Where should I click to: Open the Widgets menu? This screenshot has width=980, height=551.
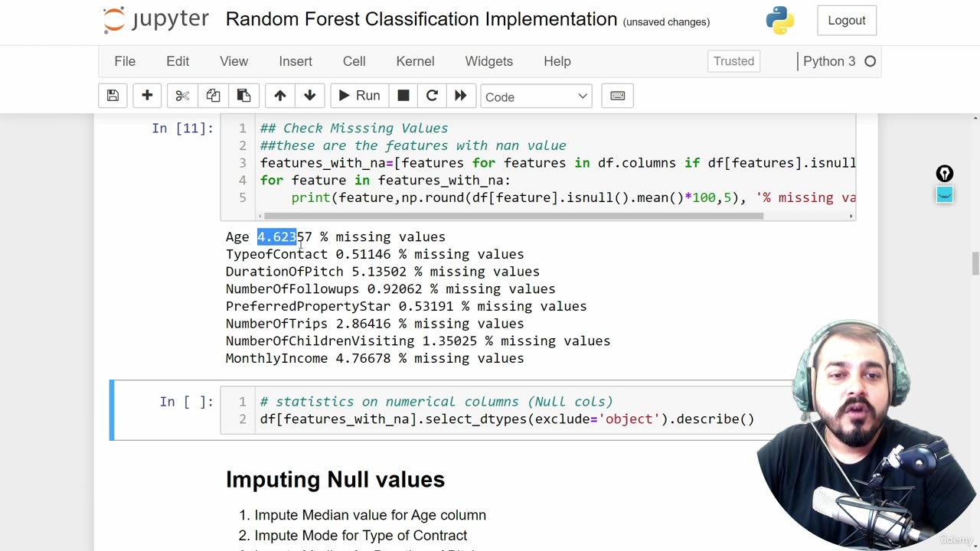pyautogui.click(x=489, y=61)
